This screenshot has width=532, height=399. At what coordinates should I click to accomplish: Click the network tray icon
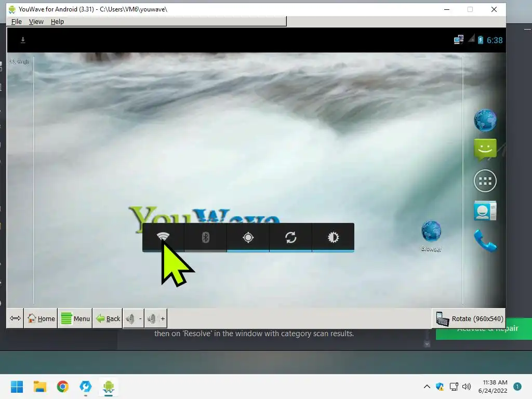point(454,387)
